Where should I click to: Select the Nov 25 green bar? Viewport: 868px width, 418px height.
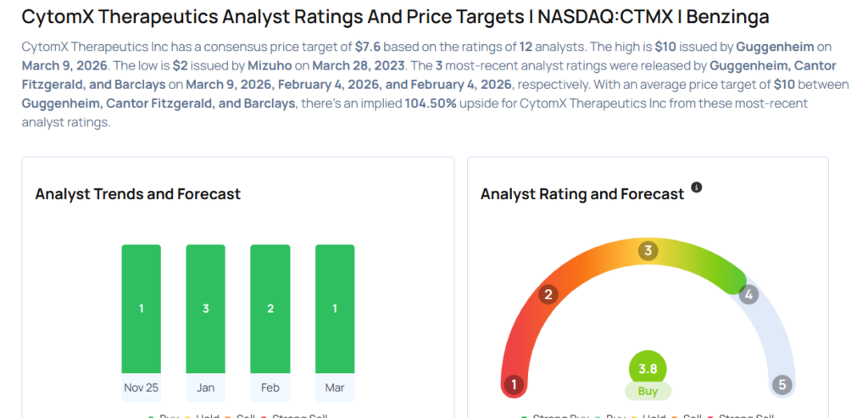pos(141,309)
